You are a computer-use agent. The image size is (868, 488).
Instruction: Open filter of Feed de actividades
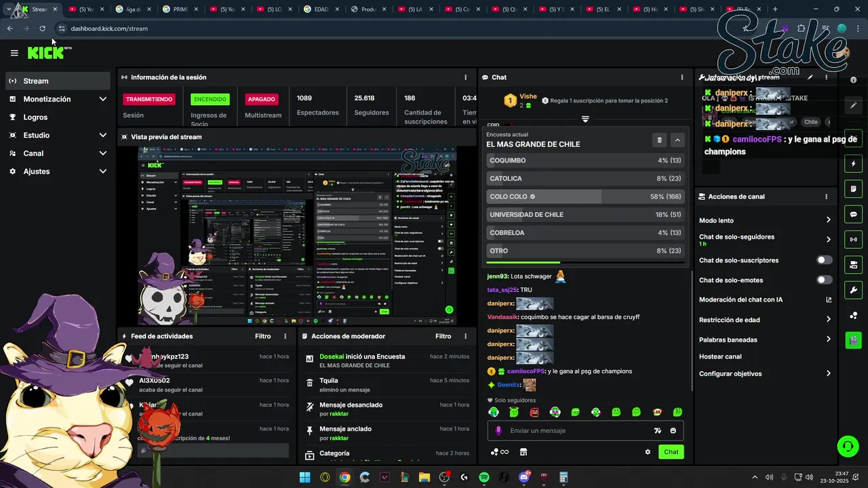pos(263,336)
